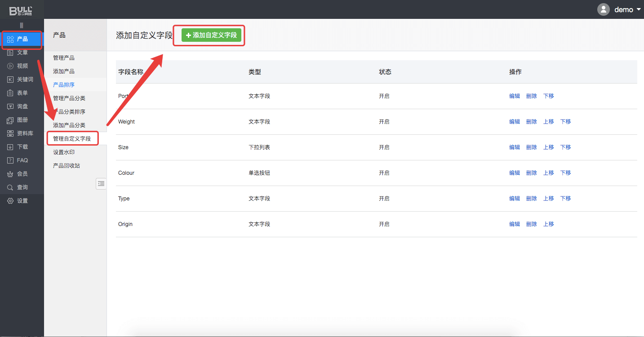Click the demo user avatar
Screen dimensions: 644x337
pos(603,9)
